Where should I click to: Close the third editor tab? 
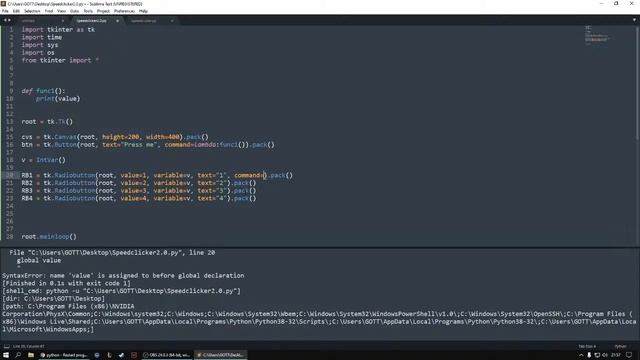point(172,20)
